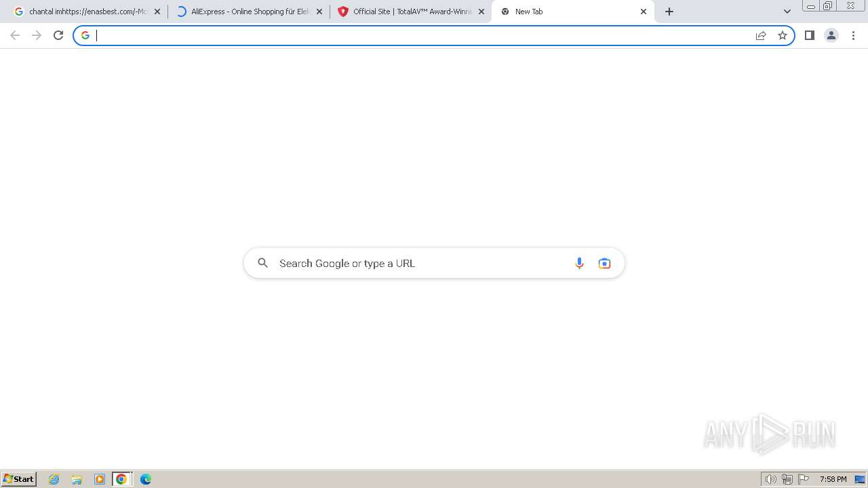Click the Google icon in the address bar
The height and width of the screenshot is (488, 868).
coord(85,35)
